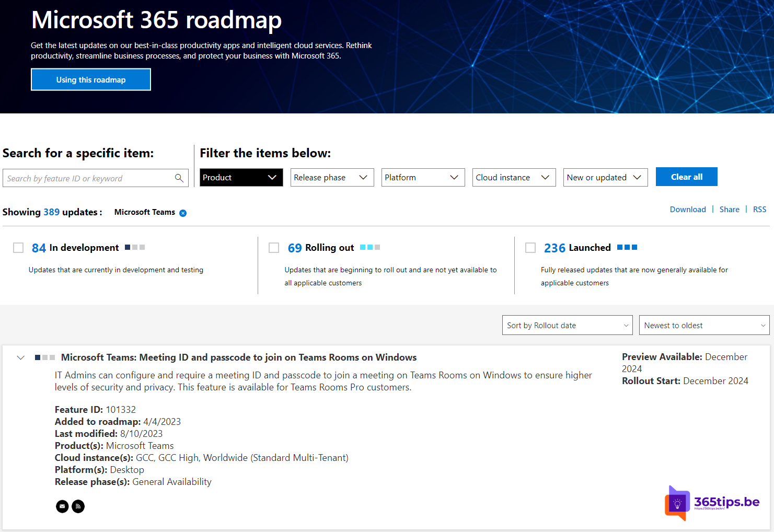774x532 pixels.
Task: Click the Cloud instance(s) GCC text line
Action: [202, 458]
